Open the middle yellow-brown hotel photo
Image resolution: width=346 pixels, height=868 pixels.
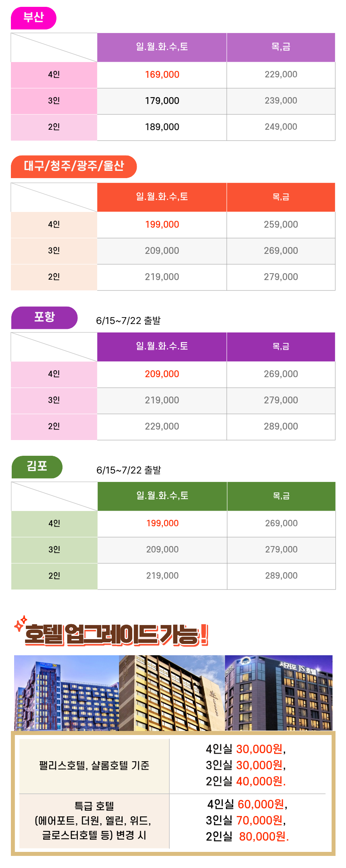coord(172,693)
